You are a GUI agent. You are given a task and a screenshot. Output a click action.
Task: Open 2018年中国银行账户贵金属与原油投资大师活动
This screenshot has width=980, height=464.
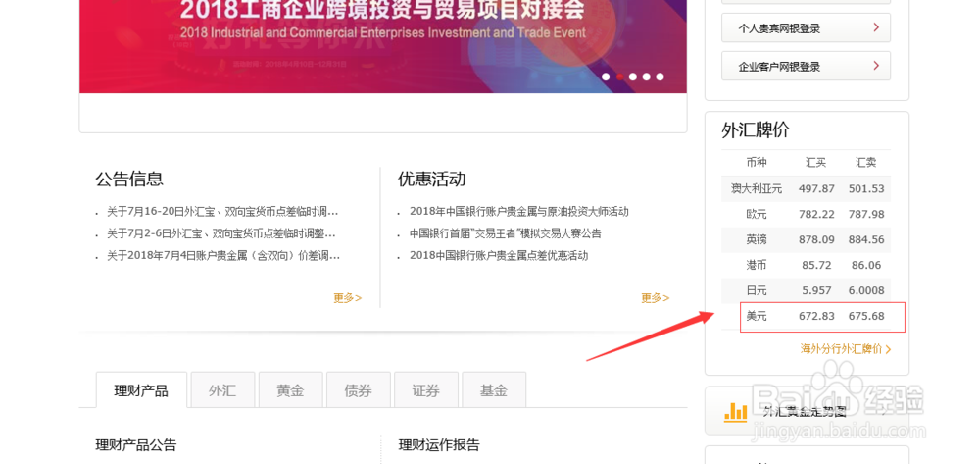point(518,211)
